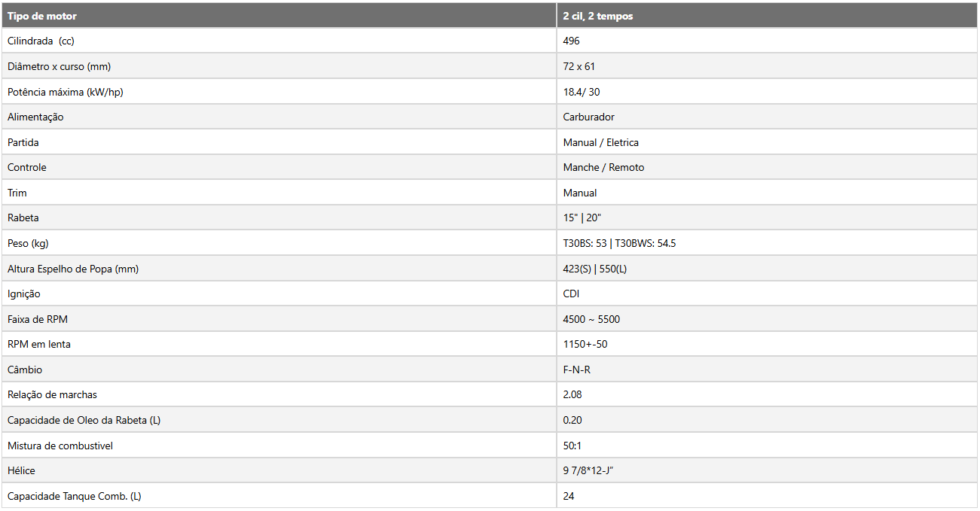Click the 'Capacidade Tanque Comb. (L)' label
This screenshot has height=511, width=980.
click(74, 496)
